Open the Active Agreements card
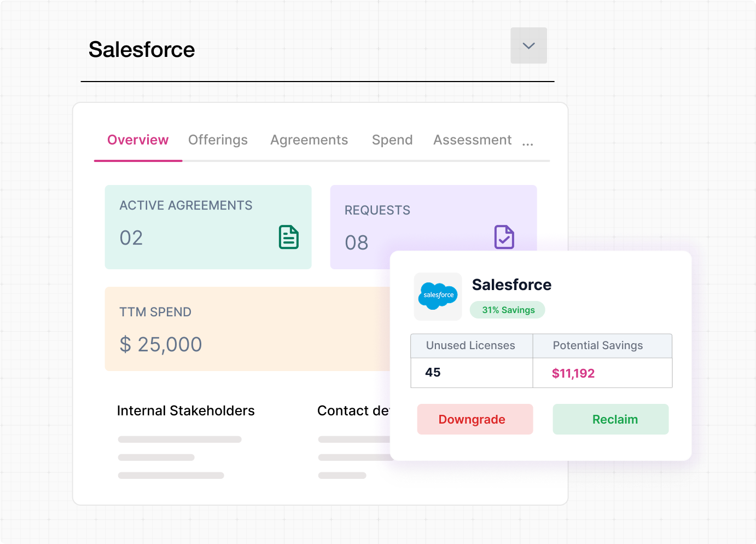756x544 pixels. (x=208, y=227)
